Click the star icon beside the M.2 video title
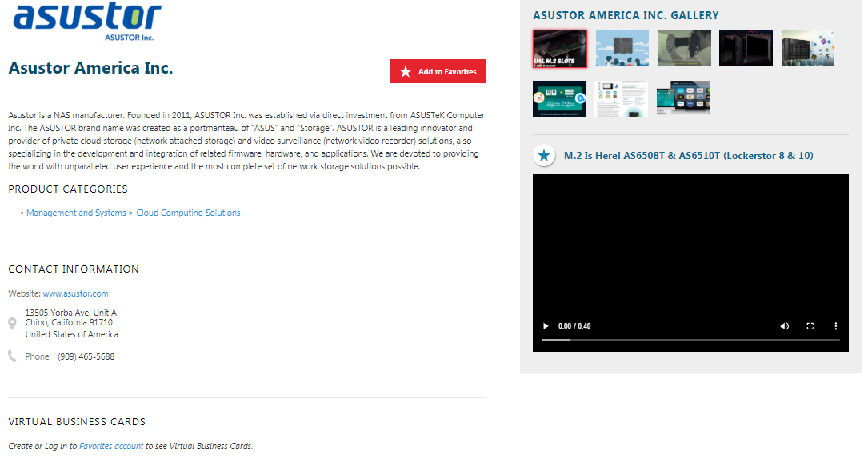 544,155
